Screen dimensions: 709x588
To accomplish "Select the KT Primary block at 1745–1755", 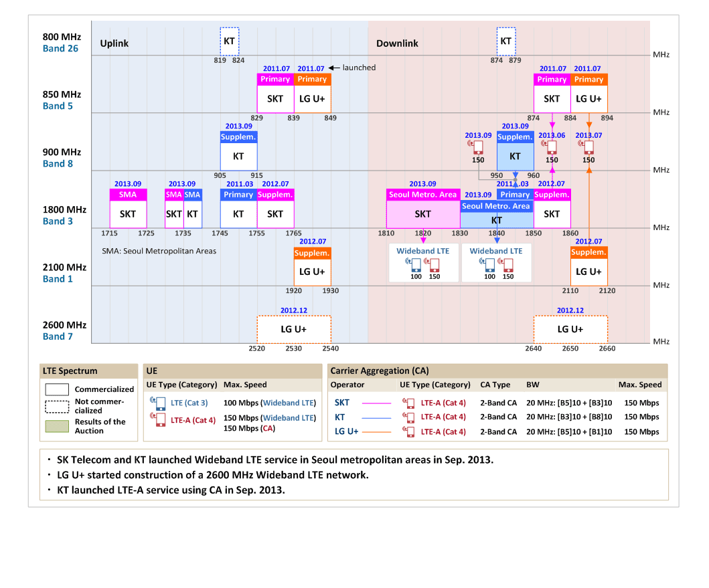I will point(239,209).
